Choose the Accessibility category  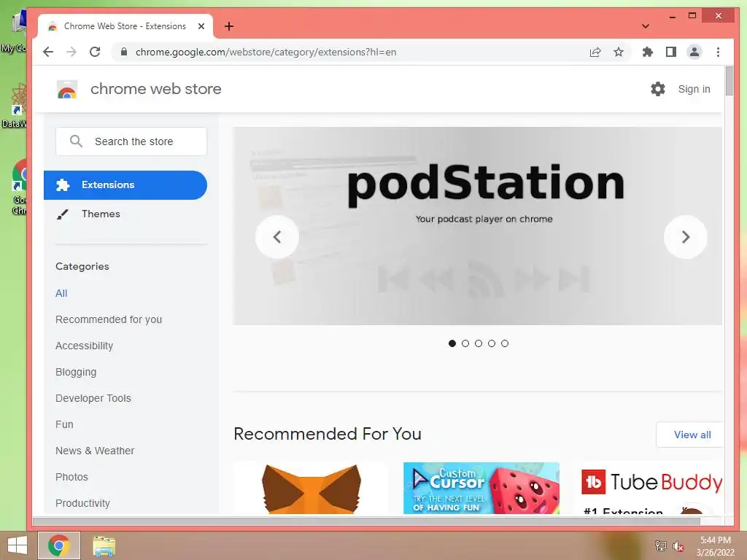[85, 346]
